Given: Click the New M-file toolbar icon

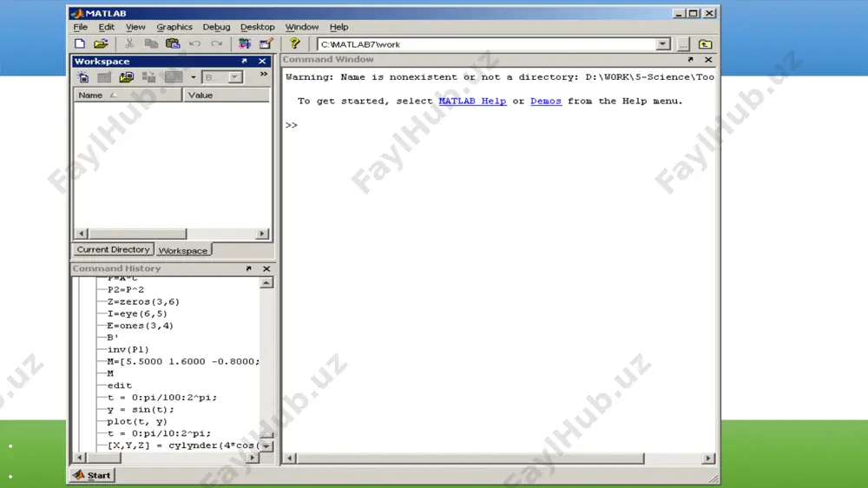Looking at the screenshot, I should (80, 43).
